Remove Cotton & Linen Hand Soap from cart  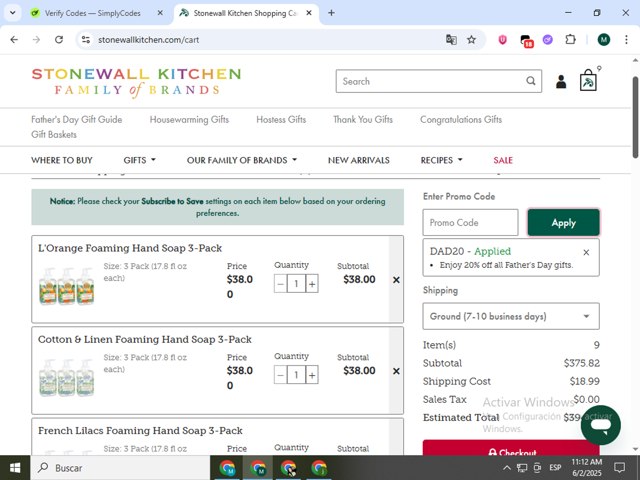[x=396, y=371]
